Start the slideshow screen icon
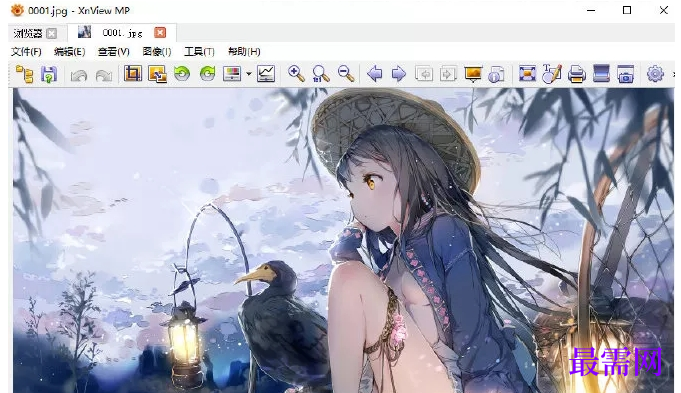This screenshot has height=393, width=681. point(473,74)
